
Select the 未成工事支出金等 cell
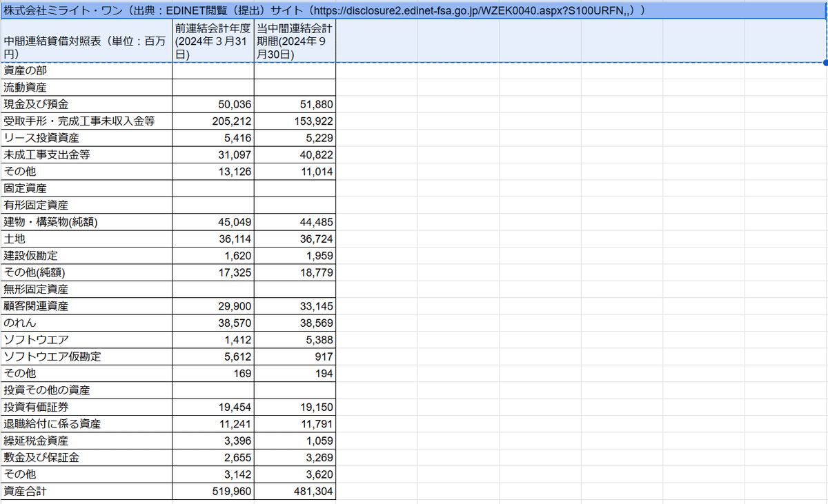pos(87,154)
